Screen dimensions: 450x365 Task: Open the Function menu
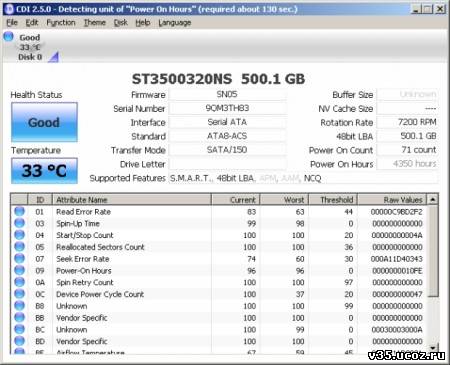(61, 23)
